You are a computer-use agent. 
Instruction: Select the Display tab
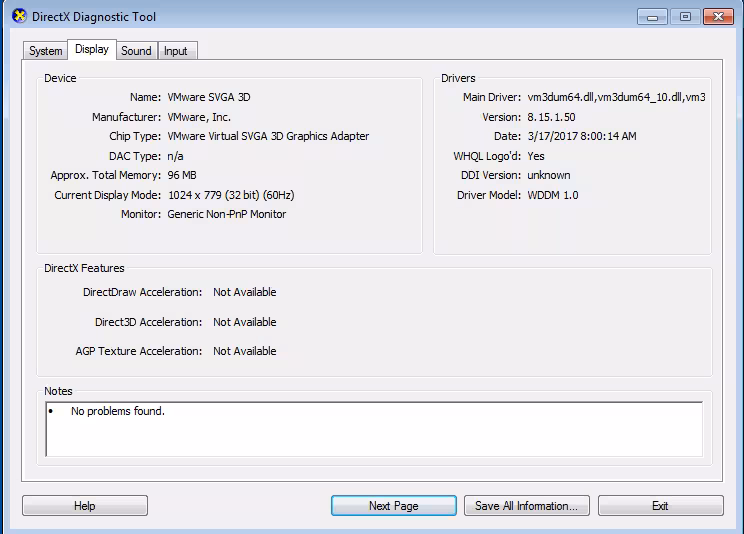pyautogui.click(x=92, y=49)
